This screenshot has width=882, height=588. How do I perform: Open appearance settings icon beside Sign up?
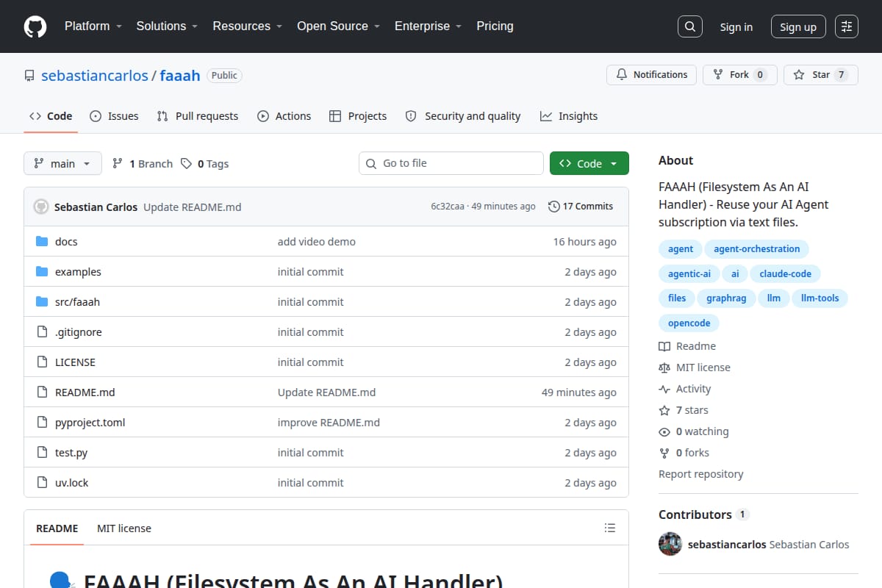pyautogui.click(x=847, y=26)
